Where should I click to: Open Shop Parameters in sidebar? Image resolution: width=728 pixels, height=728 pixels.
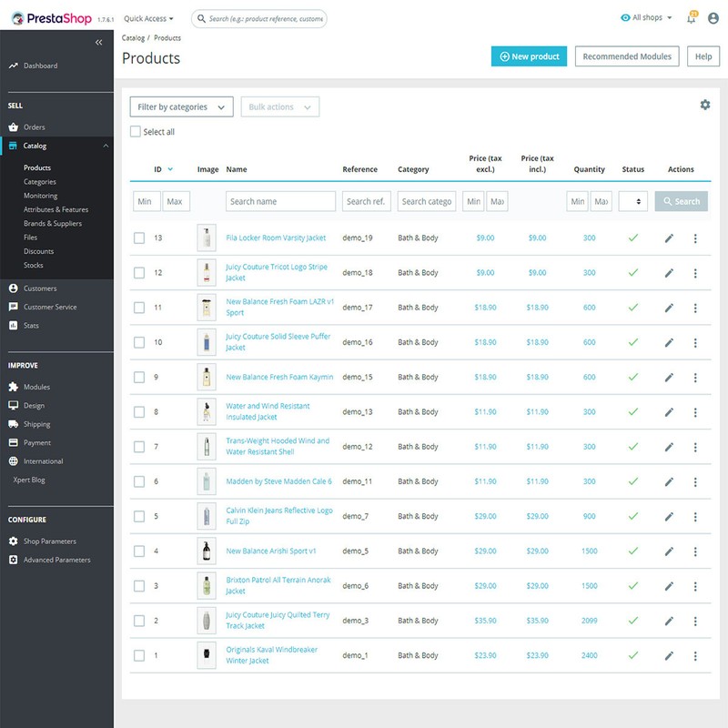click(50, 541)
